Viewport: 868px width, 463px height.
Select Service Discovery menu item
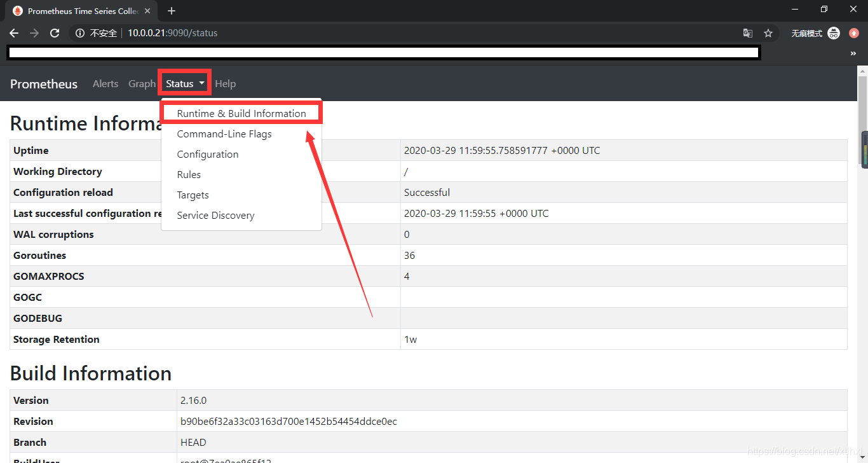(241, 215)
